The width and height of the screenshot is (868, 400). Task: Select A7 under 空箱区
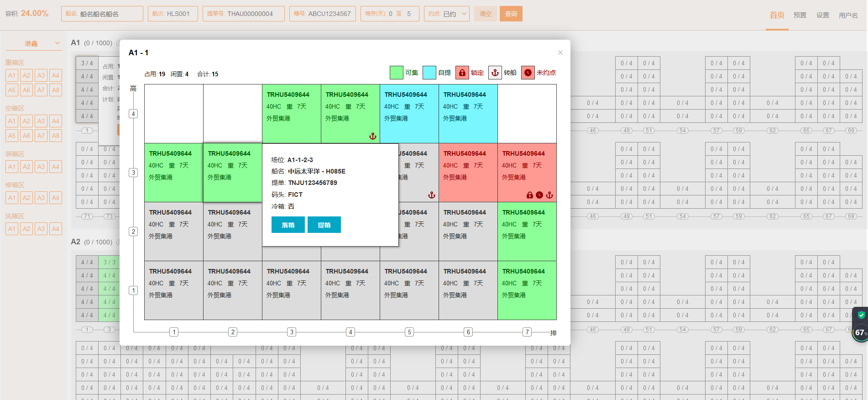tap(41, 136)
